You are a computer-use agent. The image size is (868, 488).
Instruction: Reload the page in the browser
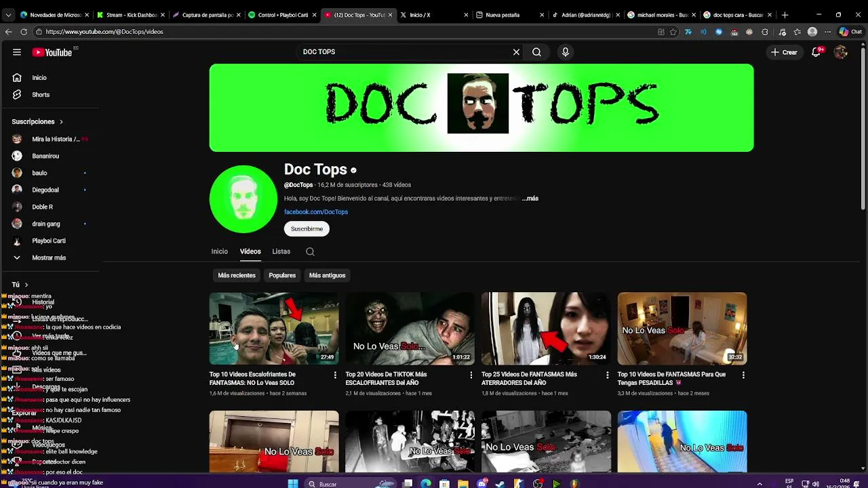[24, 32]
